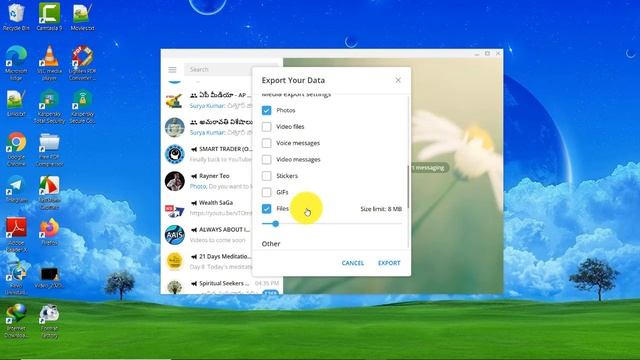Open Adobe Reader X shortcut

(16, 235)
